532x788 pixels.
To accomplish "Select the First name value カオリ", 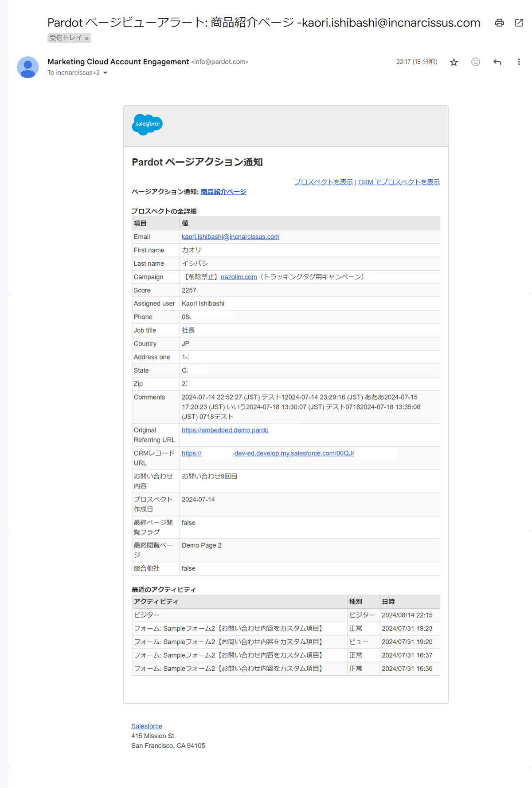I will [x=192, y=250].
